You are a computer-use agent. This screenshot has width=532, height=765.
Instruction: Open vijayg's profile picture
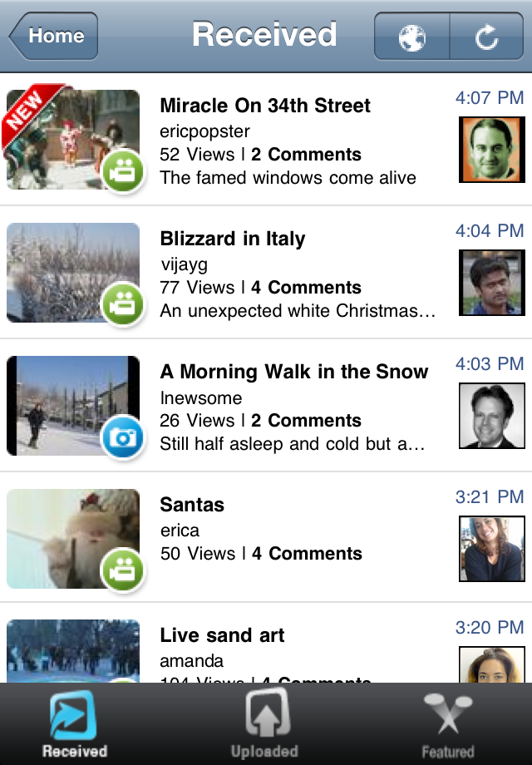pyautogui.click(x=492, y=283)
